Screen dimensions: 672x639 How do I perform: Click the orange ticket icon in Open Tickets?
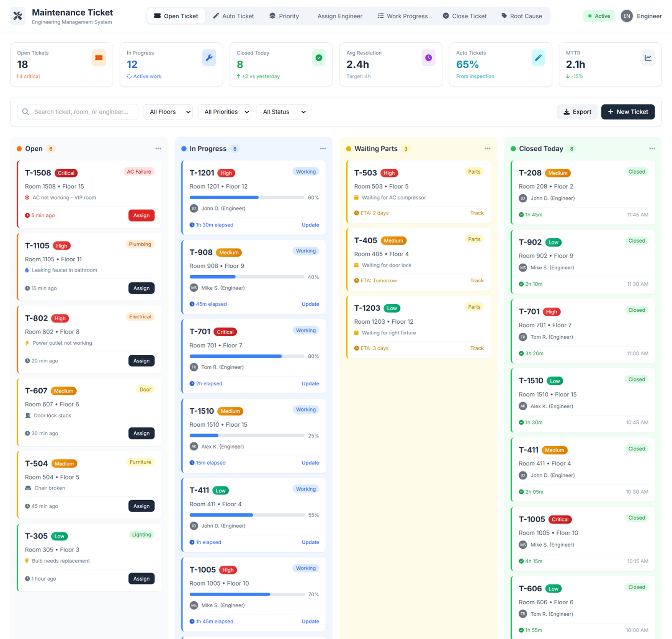[x=99, y=58]
